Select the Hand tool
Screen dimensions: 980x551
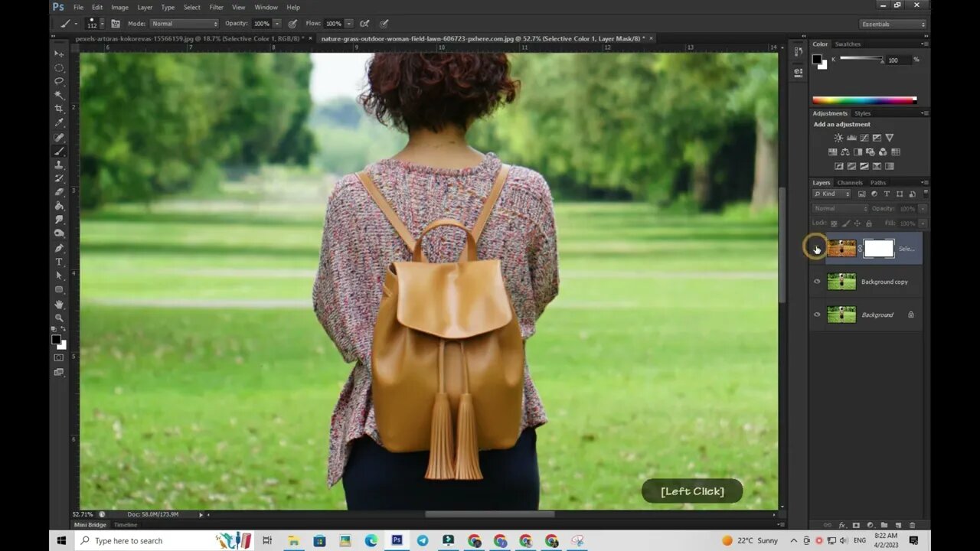[59, 304]
